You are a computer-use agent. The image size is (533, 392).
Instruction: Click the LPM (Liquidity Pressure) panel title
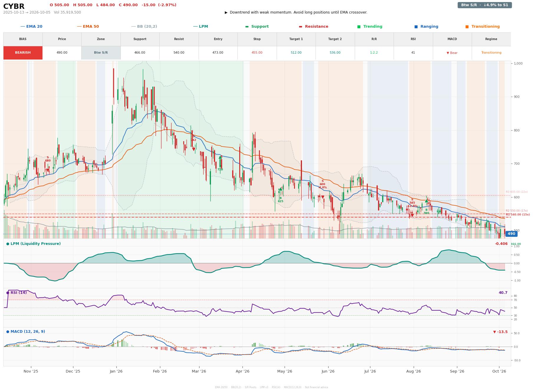[x=33, y=244]
